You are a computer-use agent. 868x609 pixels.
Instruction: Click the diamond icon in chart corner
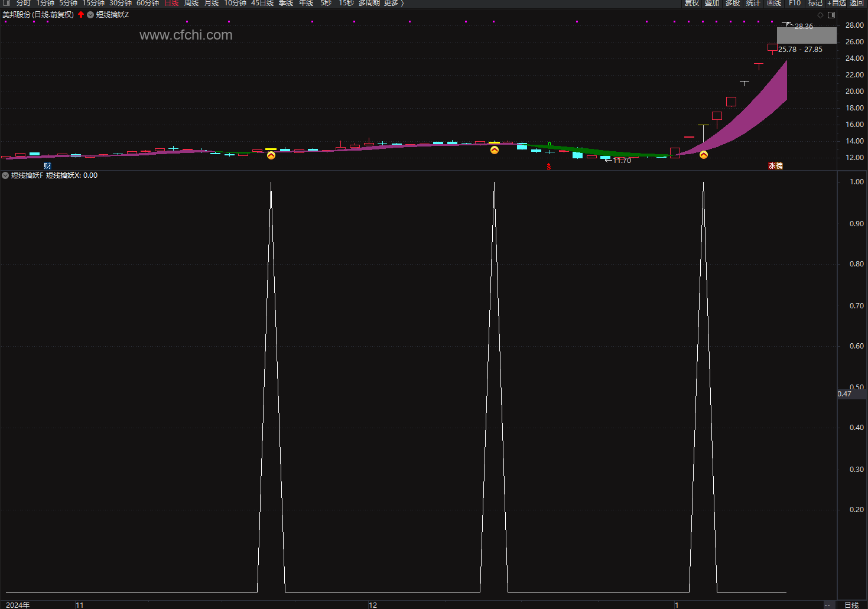tap(820, 15)
